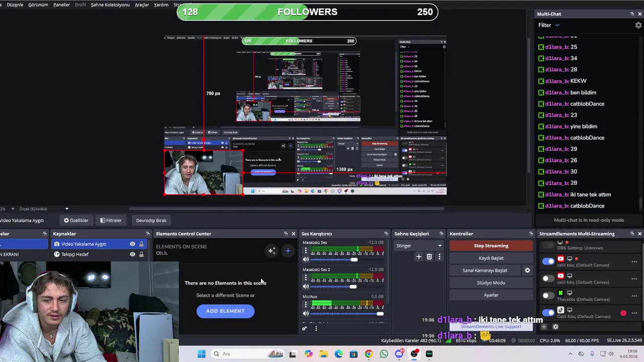Add a new scene transition
The height and width of the screenshot is (362, 644).
(x=419, y=257)
